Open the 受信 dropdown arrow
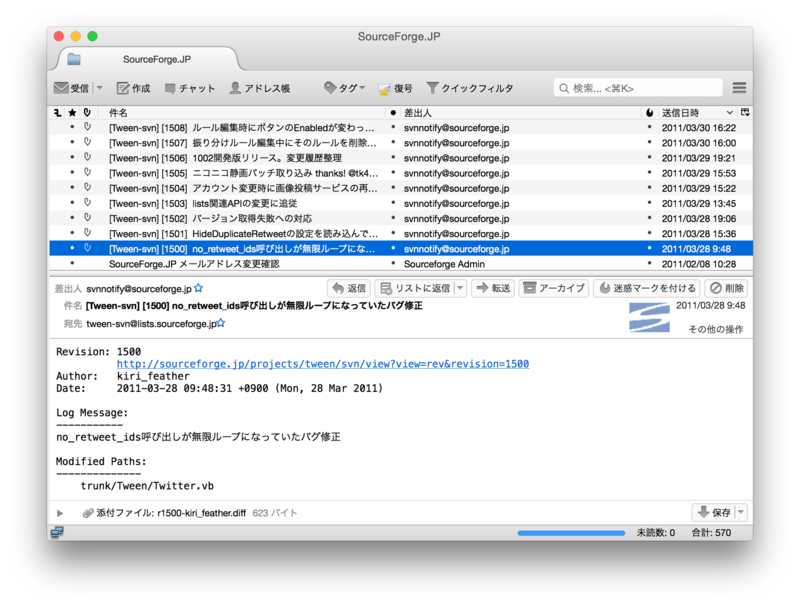This screenshot has width=800, height=608. coord(99,88)
